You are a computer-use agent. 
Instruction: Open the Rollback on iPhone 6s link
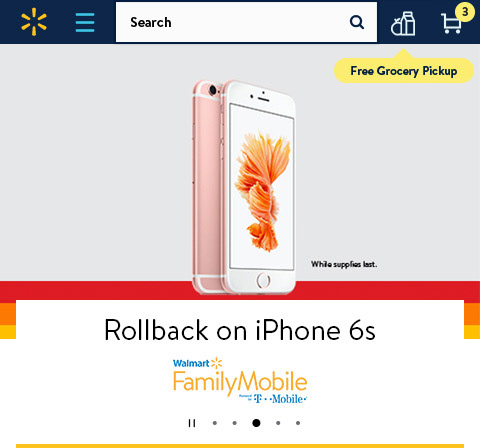[x=240, y=330]
